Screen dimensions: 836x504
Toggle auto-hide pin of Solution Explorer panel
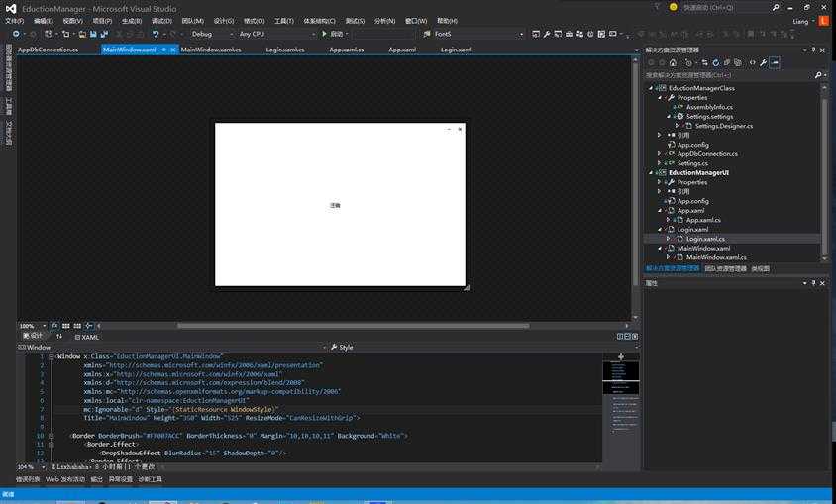[x=813, y=50]
